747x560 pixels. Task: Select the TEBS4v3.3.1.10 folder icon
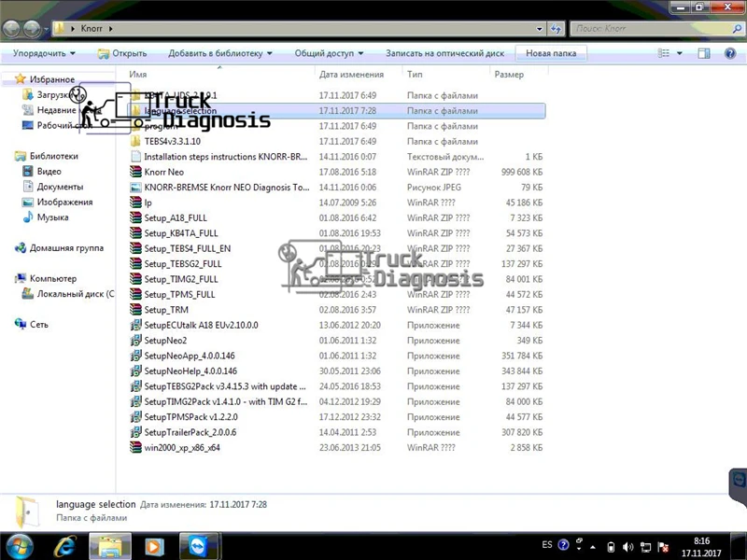click(135, 141)
